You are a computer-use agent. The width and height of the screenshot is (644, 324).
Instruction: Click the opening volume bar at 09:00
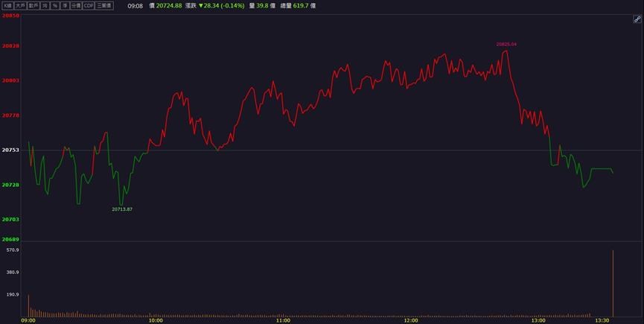coord(28,305)
